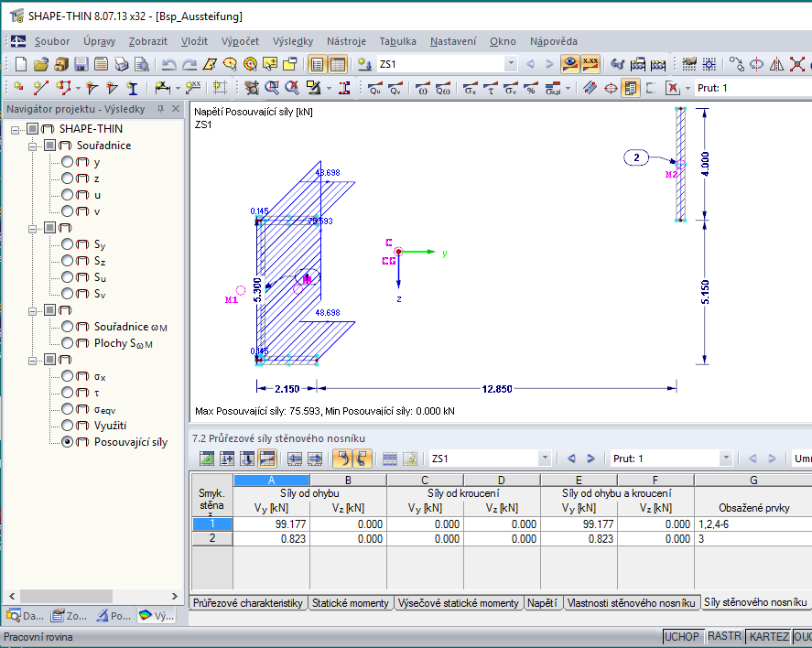Switch to the Napětí tab
Screen dimensions: 812x648
(542, 603)
